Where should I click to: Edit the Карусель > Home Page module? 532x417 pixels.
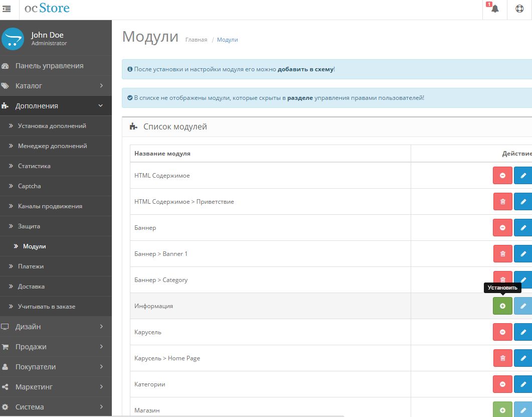(523, 358)
